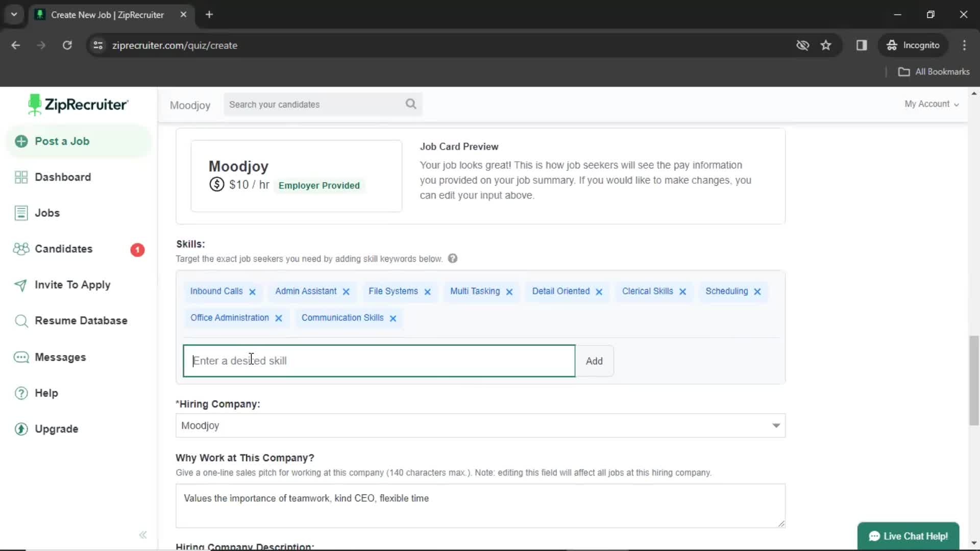Click the Upgrade sidebar icon

(20, 429)
